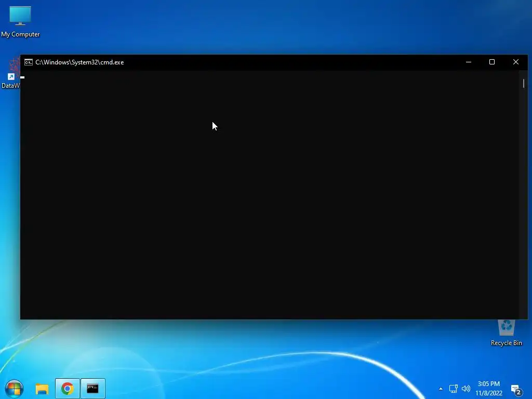Click the cmd.exe title text C:\Windows\System32\cmd.exe
This screenshot has height=399, width=532.
[x=79, y=62]
